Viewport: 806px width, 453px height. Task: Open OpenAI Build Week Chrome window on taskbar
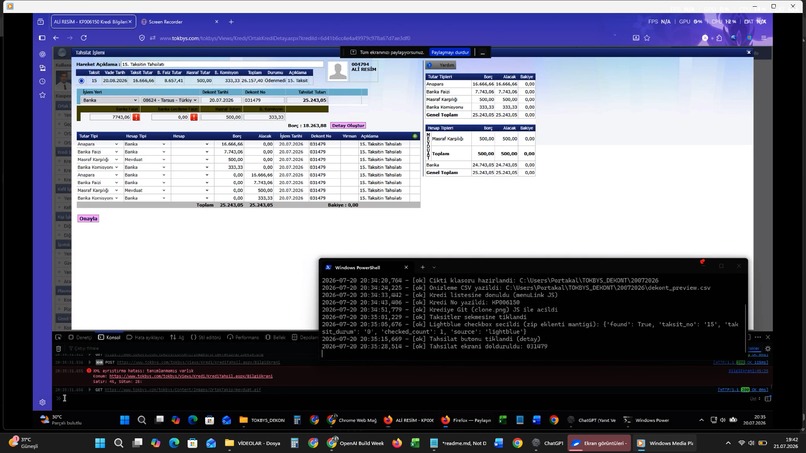(356, 443)
